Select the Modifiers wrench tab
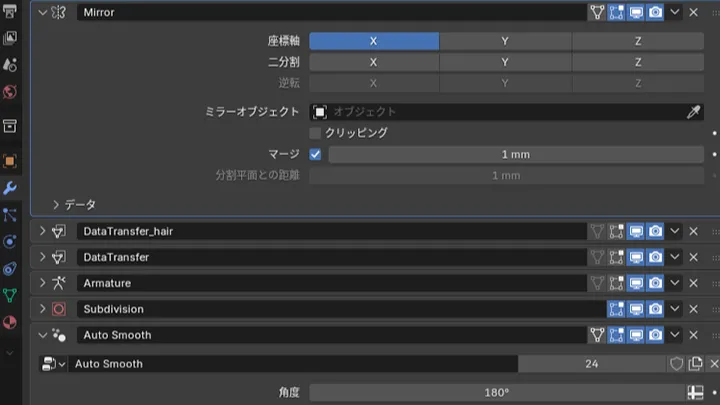Viewport: 720px width, 405px height. [x=10, y=188]
